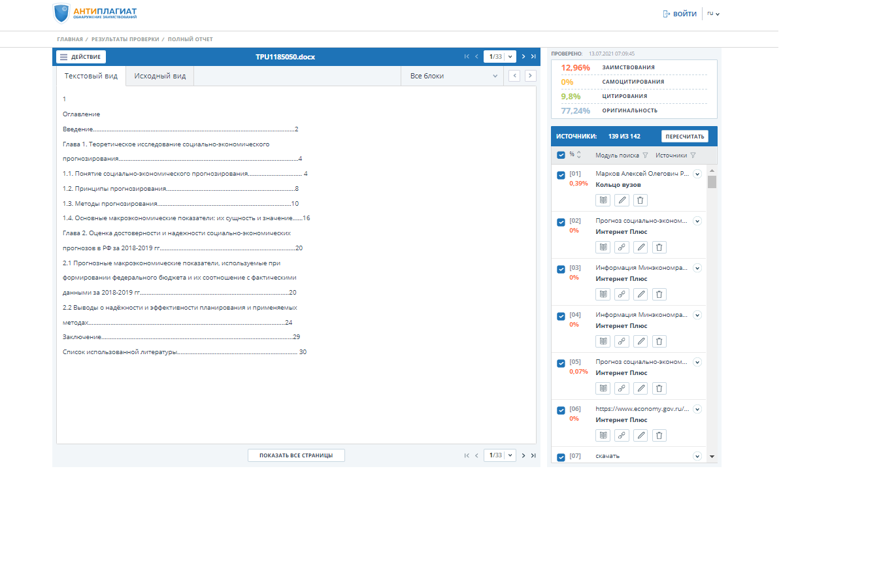Click the edit pencil icon for source [06]
The height and width of the screenshot is (588, 881).
tap(641, 435)
